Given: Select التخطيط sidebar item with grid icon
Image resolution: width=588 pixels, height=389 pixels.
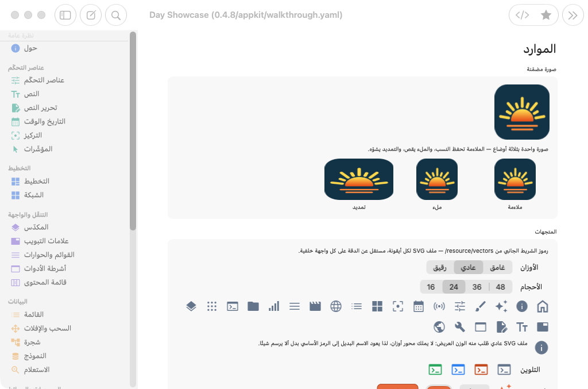Looking at the screenshot, I should tap(64, 181).
